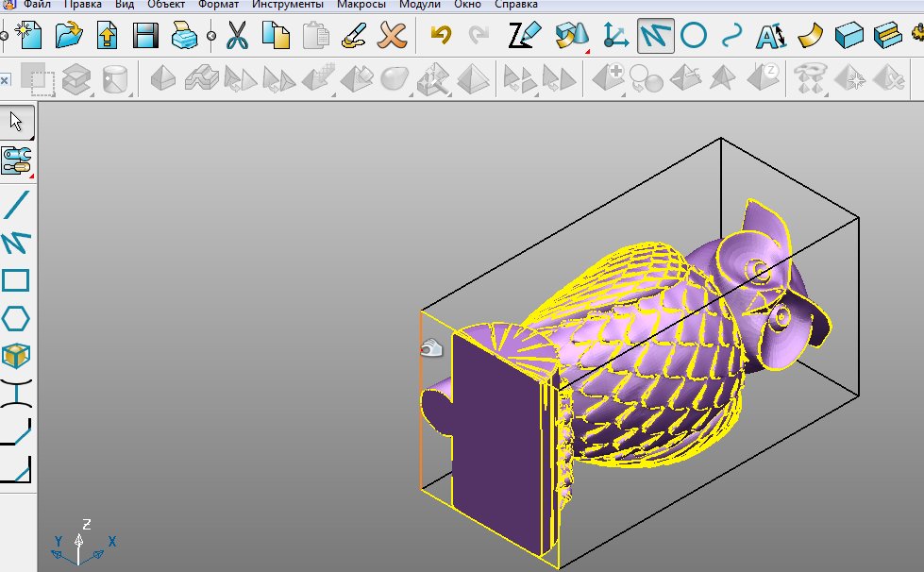Open the drawing tool with Z and pen icon
This screenshot has height=572, width=924.
click(x=524, y=35)
